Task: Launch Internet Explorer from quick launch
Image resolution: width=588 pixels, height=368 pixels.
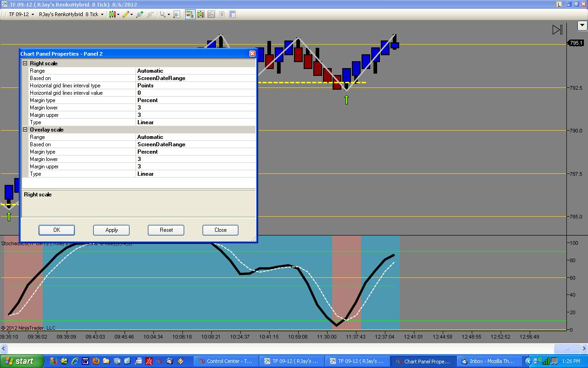Action: pos(74,361)
